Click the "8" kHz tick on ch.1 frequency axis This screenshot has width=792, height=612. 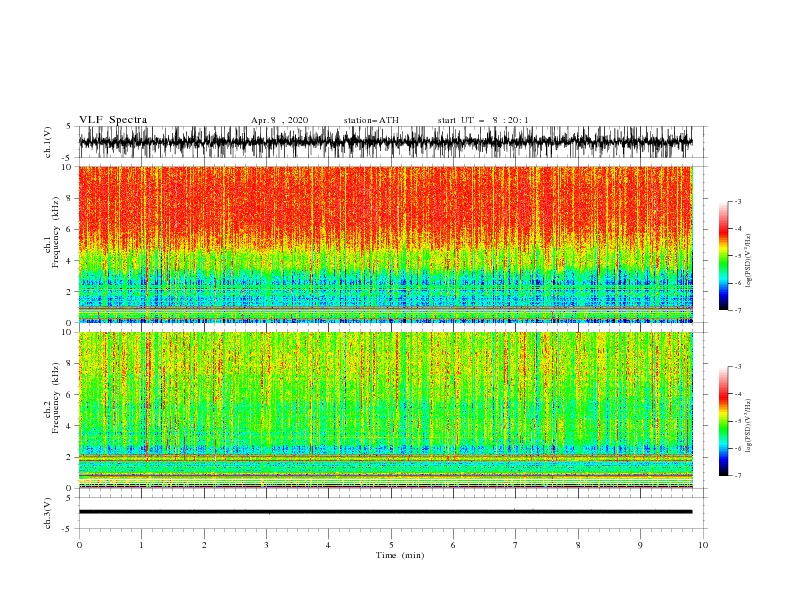70,198
